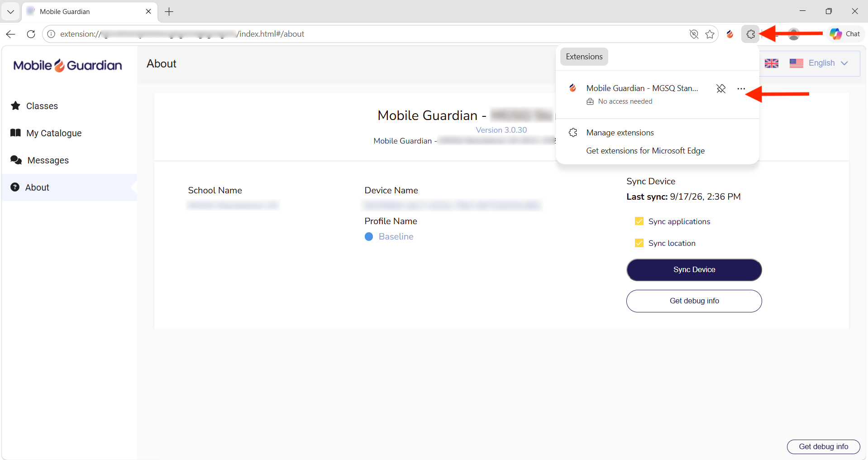Select the Mobile Guardian browser tab
This screenshot has width=868, height=460.
point(89,11)
